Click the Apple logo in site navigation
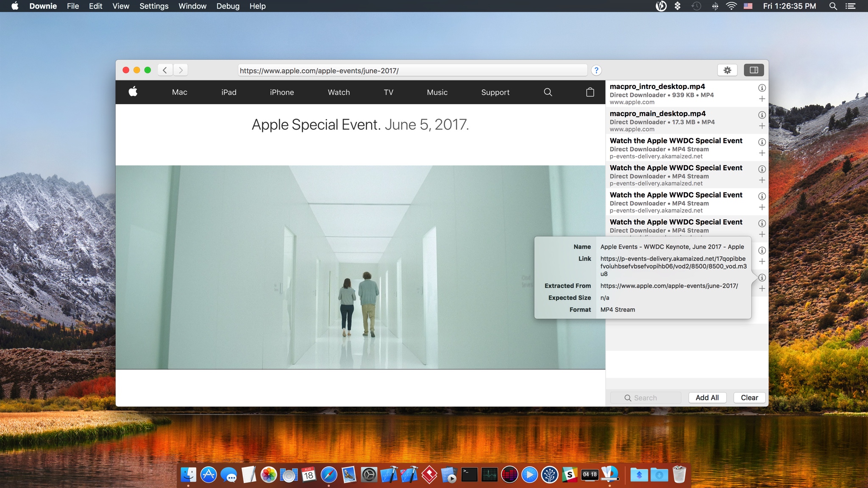 (133, 91)
